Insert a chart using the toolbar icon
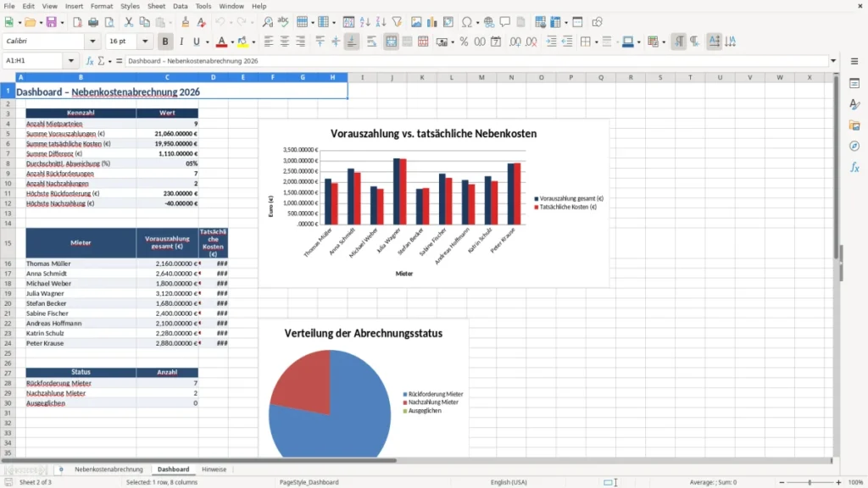The width and height of the screenshot is (868, 488). click(x=432, y=22)
